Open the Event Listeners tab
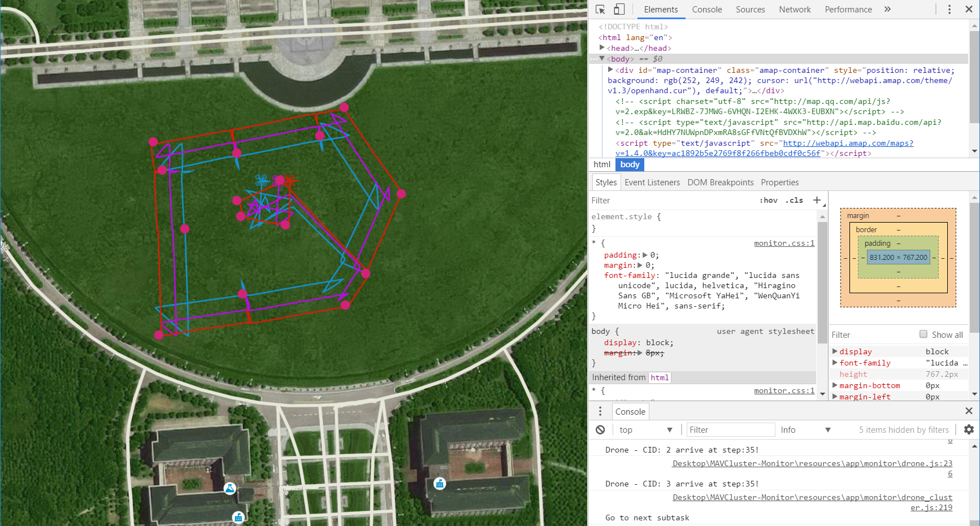Viewport: 980px width, 526px height. (652, 182)
